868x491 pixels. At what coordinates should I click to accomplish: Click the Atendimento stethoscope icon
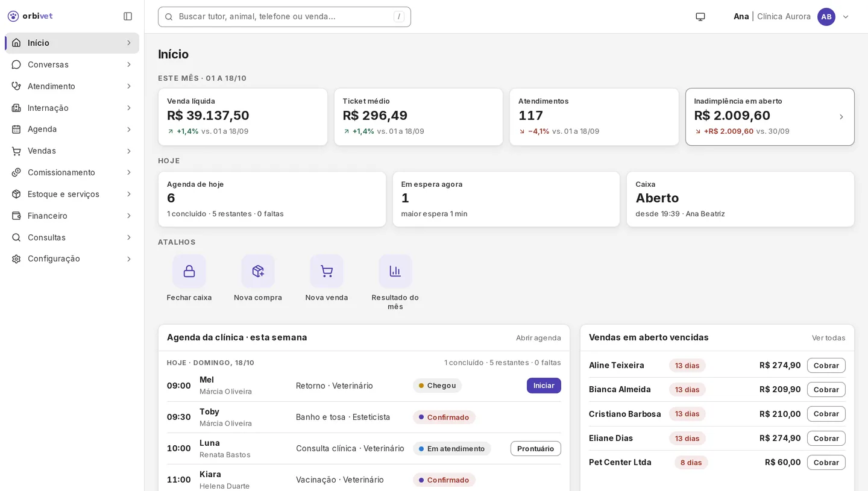tap(16, 86)
